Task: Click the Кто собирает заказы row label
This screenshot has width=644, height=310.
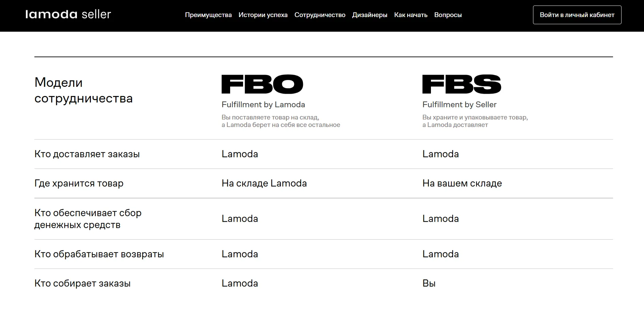Action: pyautogui.click(x=82, y=283)
